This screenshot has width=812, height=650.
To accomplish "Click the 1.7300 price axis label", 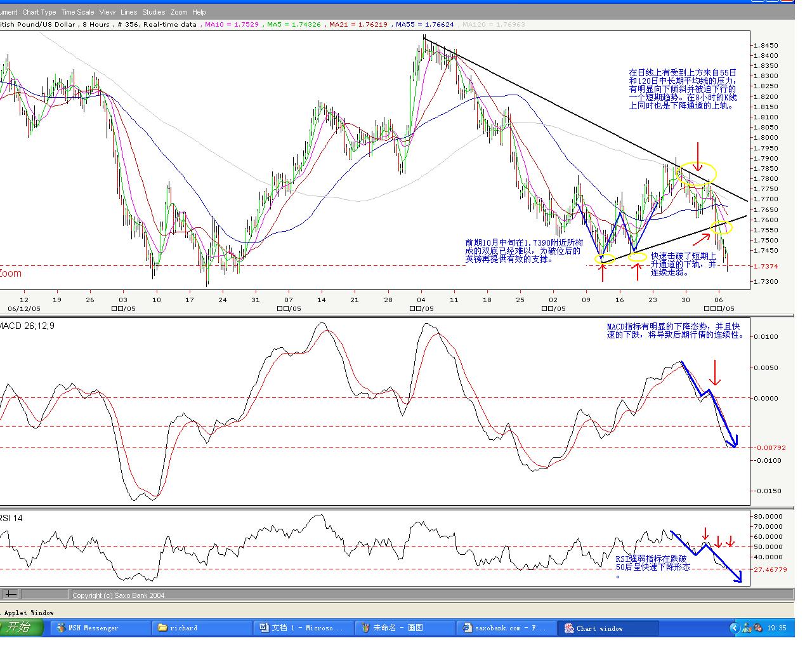I will [x=766, y=281].
